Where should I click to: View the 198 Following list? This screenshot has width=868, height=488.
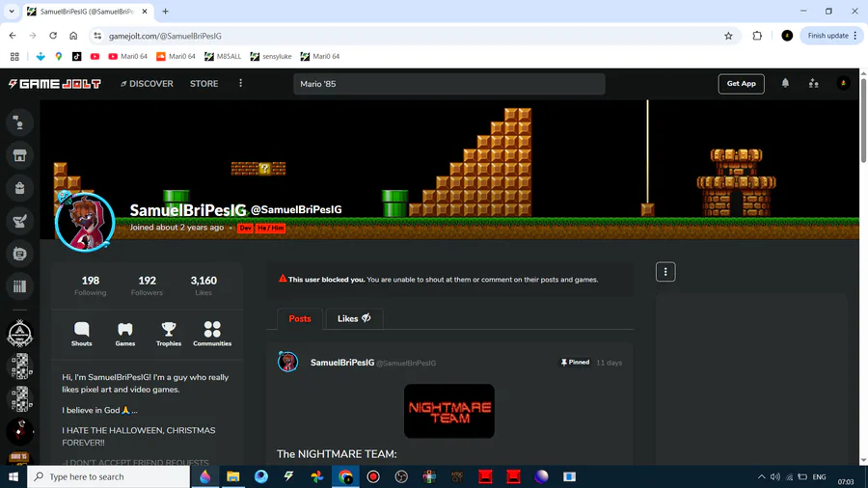coord(91,285)
